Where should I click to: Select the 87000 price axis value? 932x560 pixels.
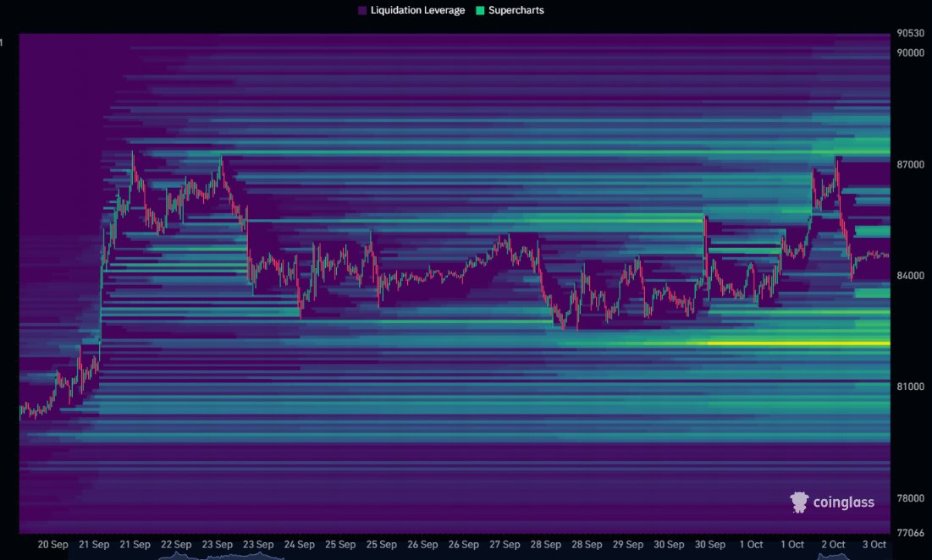click(911, 164)
